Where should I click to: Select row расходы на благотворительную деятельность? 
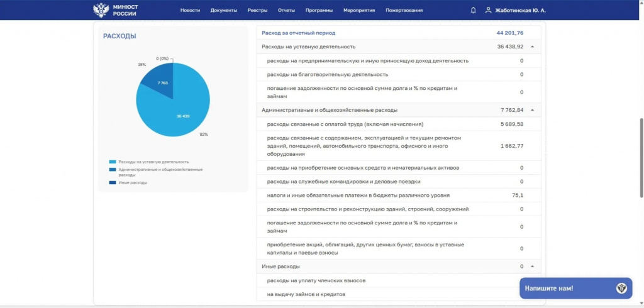398,74
